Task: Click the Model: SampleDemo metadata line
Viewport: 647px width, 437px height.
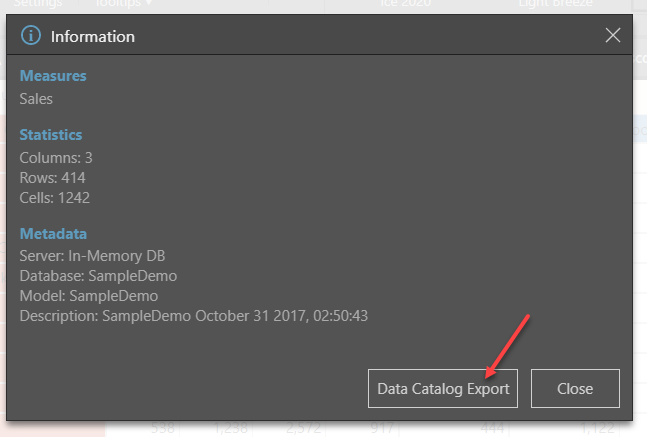Action: 88,296
